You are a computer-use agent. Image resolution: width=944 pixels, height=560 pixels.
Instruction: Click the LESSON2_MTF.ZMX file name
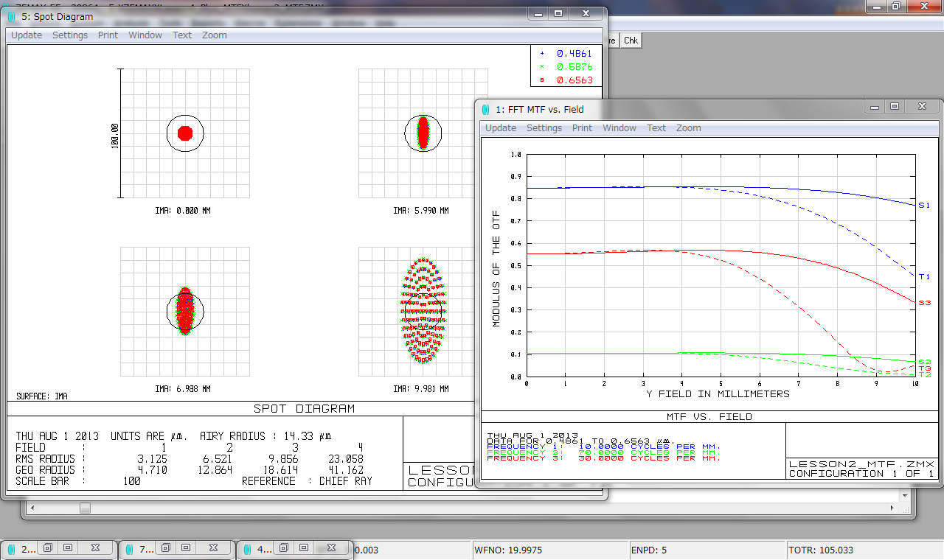click(861, 464)
